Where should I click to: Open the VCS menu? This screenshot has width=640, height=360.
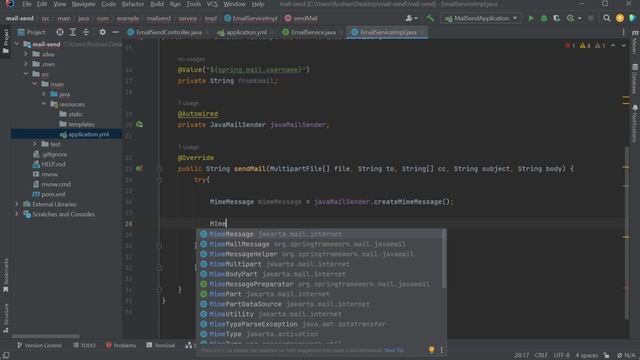(x=212, y=4)
